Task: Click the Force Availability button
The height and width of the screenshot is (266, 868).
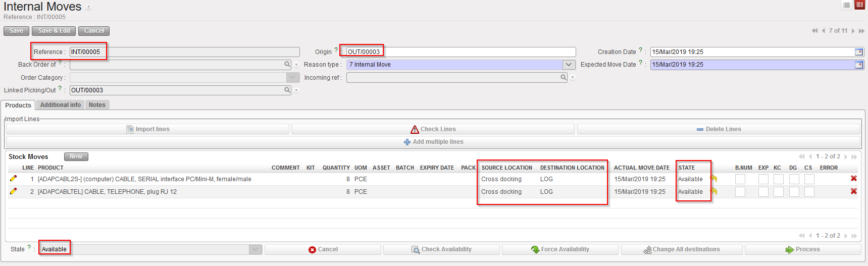Action: click(560, 249)
